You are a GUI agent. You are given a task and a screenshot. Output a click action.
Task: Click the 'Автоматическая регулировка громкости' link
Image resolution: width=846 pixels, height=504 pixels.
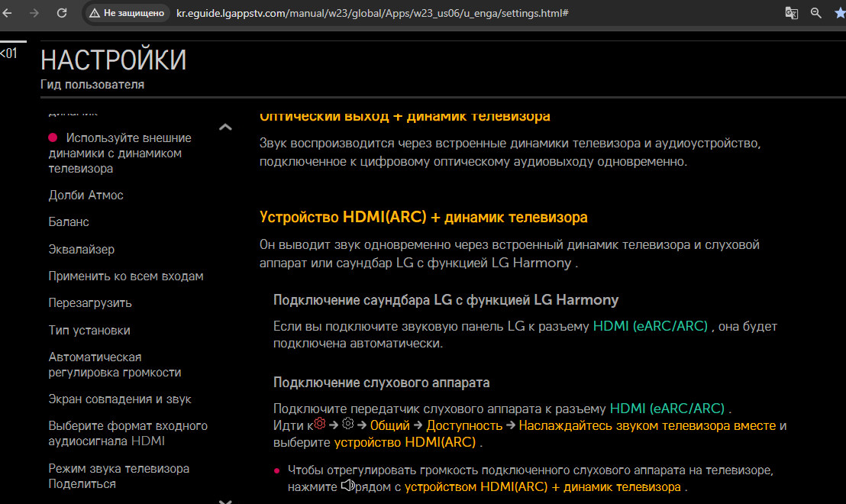coord(115,365)
